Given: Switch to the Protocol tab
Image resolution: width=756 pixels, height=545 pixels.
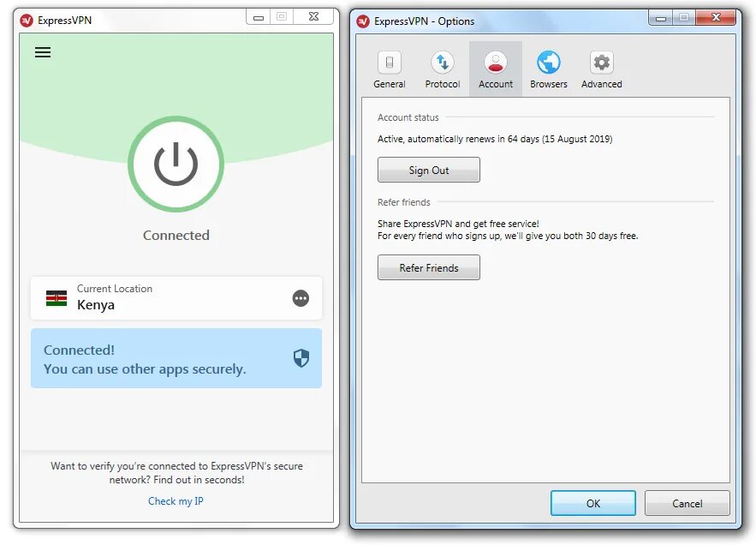Looking at the screenshot, I should click(x=443, y=69).
